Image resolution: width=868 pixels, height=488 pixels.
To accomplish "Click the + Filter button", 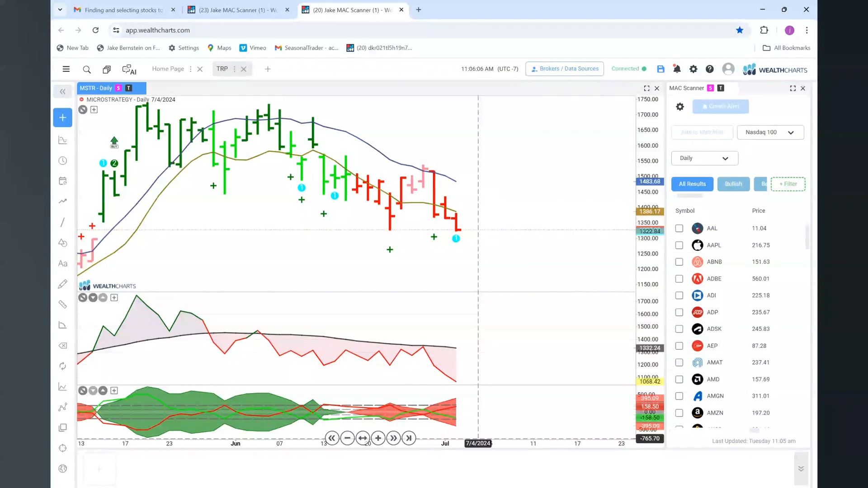I will 788,184.
